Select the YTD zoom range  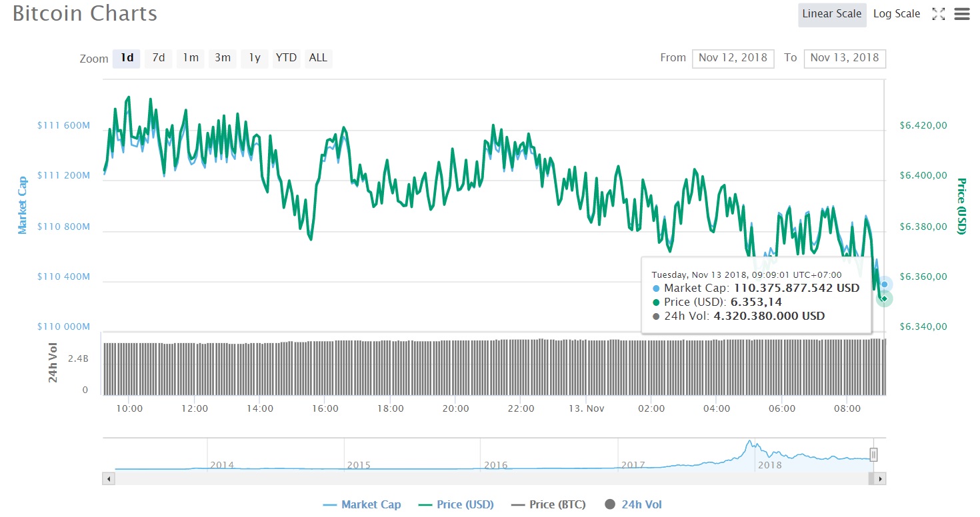click(287, 58)
